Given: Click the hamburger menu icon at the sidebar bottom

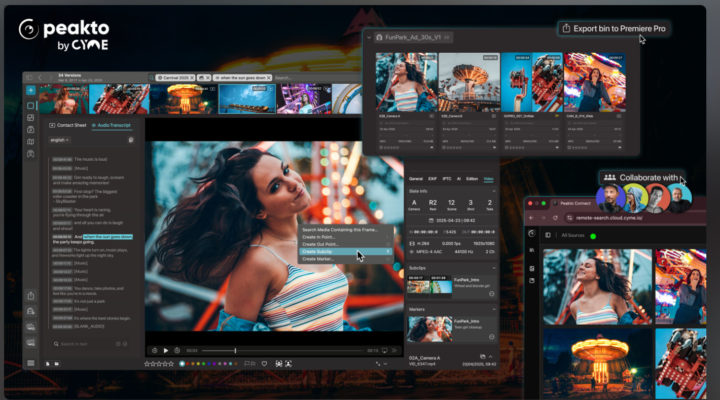Looking at the screenshot, I should coord(31,363).
